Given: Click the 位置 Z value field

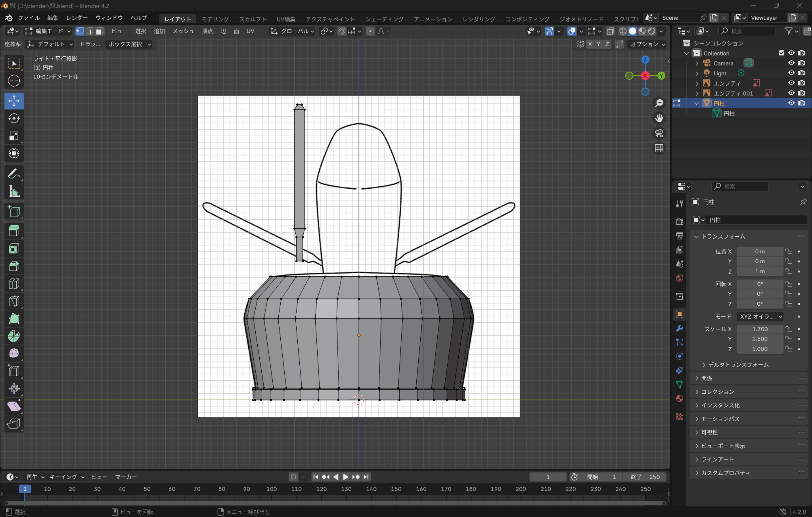Looking at the screenshot, I should tap(760, 271).
